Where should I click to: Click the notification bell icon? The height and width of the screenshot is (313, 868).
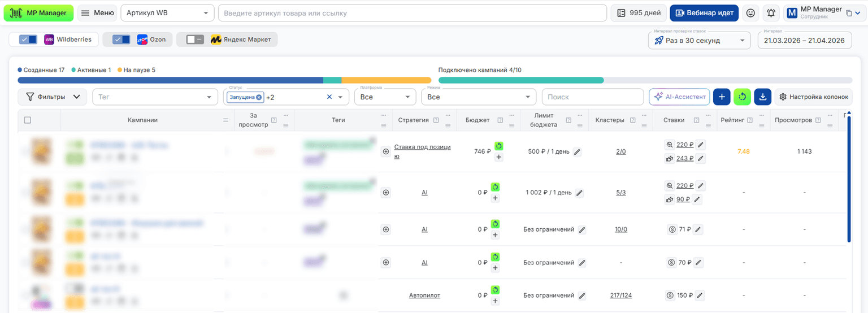tap(770, 13)
